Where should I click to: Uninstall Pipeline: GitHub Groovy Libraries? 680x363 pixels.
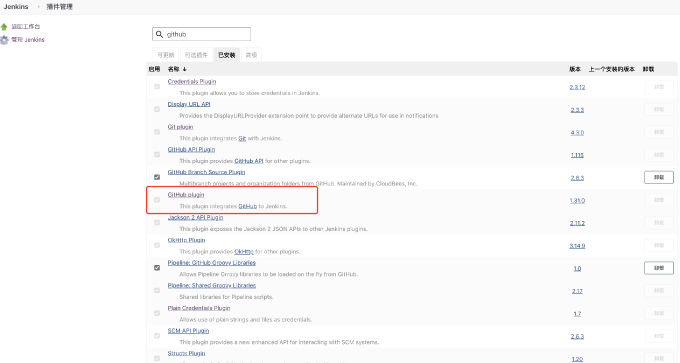659,268
